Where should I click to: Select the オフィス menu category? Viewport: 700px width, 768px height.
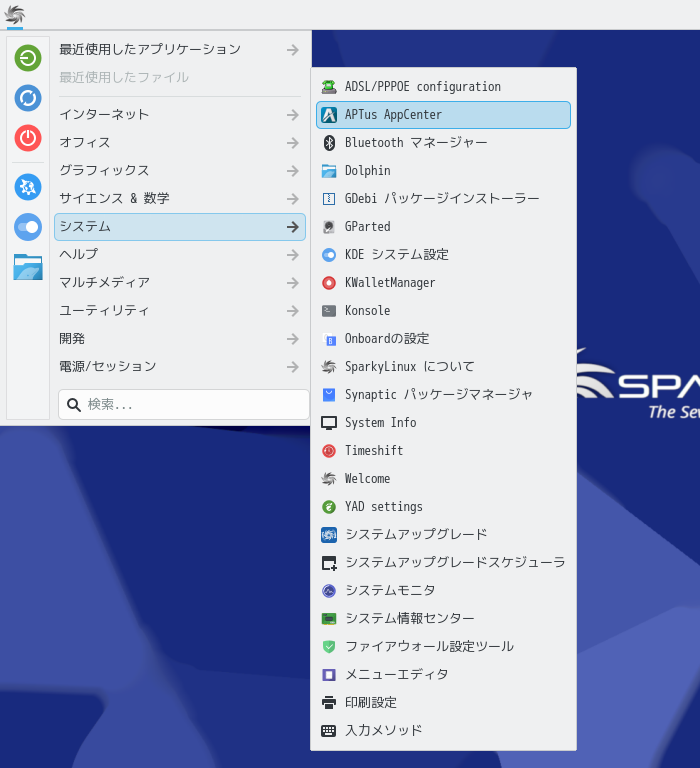point(85,143)
